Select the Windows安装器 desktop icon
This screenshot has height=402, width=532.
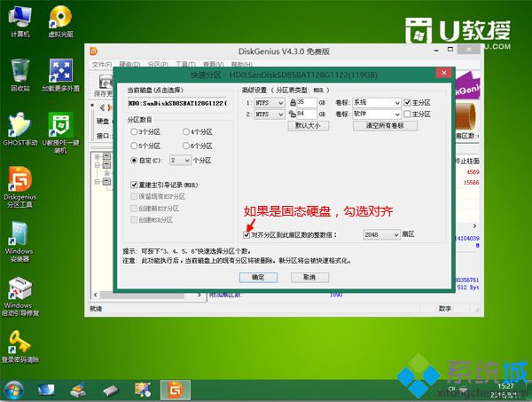(x=20, y=241)
